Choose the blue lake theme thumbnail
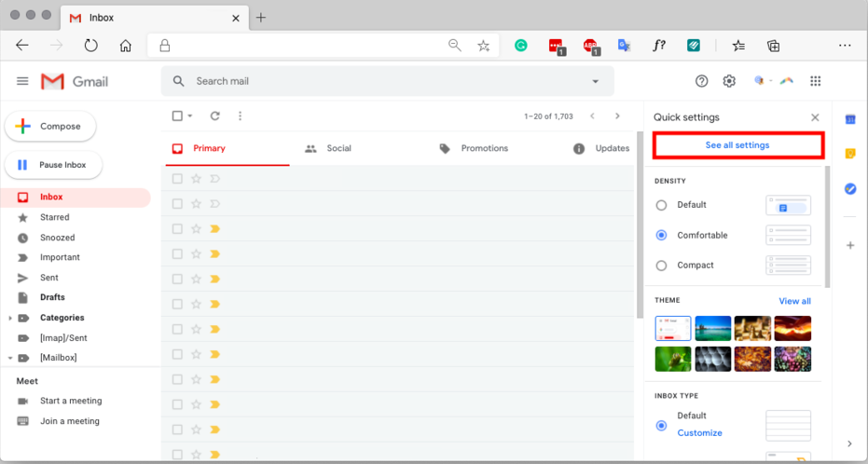The height and width of the screenshot is (464, 868). [713, 329]
